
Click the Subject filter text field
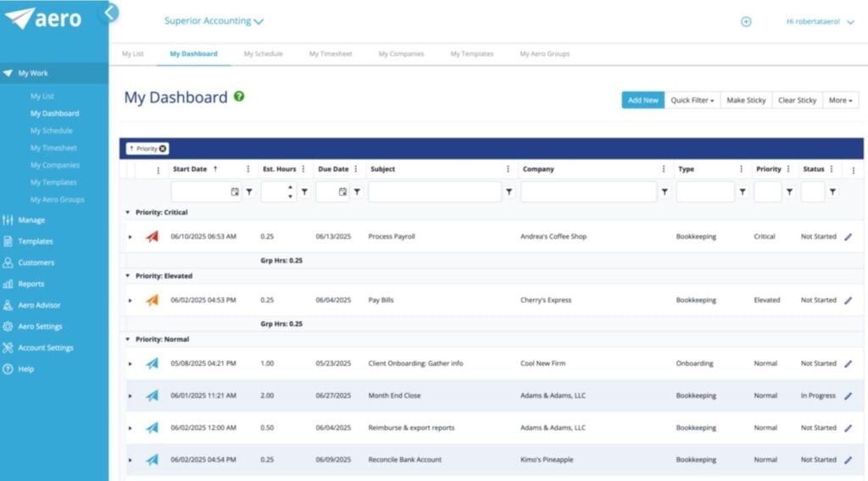[x=435, y=192]
